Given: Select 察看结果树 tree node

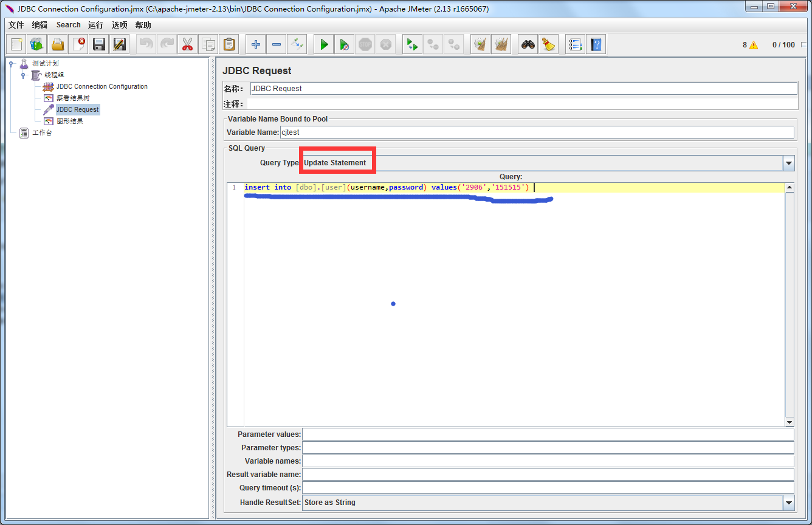Looking at the screenshot, I should click(x=73, y=98).
